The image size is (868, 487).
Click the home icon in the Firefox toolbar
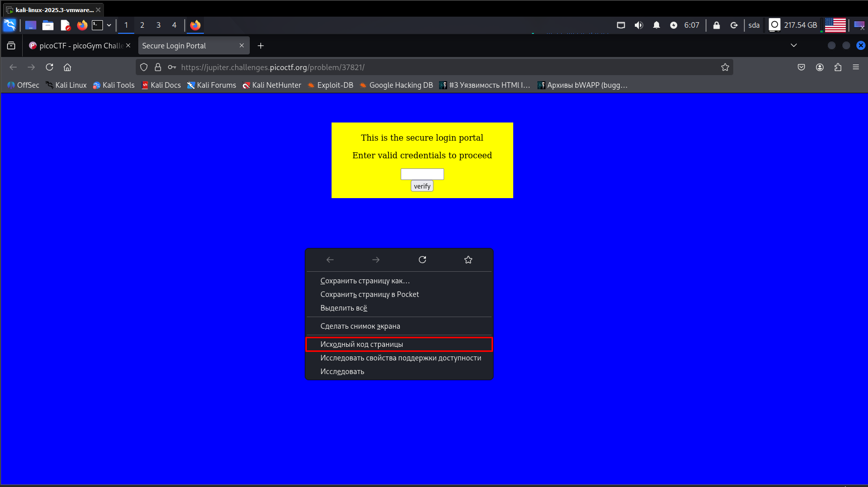67,67
